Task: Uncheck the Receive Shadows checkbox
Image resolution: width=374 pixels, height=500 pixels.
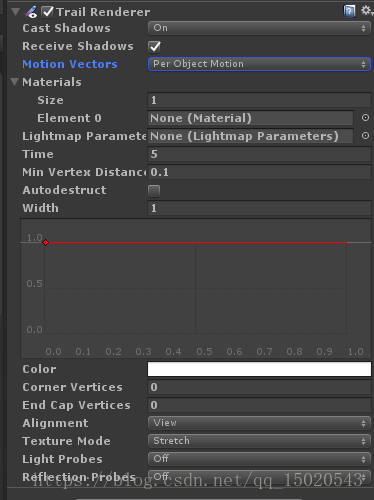Action: click(x=154, y=46)
